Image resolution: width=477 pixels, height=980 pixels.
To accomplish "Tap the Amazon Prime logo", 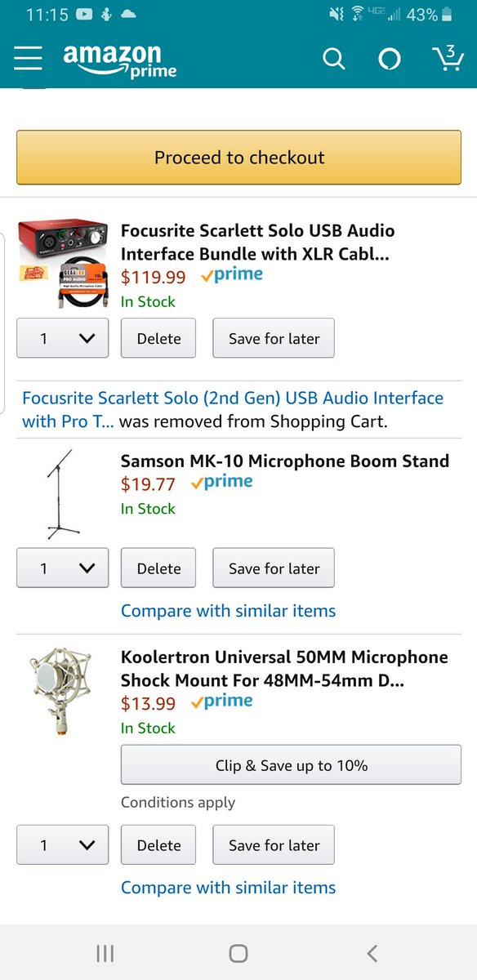I will tap(120, 61).
